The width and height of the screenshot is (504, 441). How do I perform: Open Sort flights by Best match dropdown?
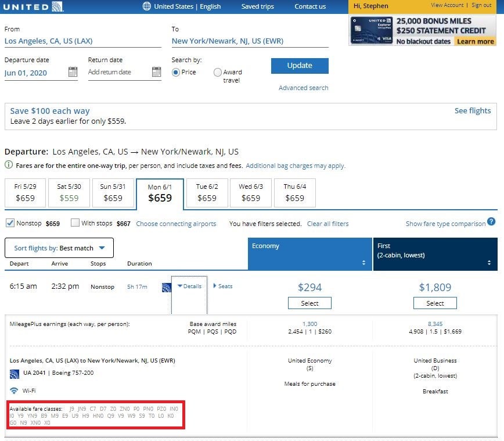[x=59, y=248]
